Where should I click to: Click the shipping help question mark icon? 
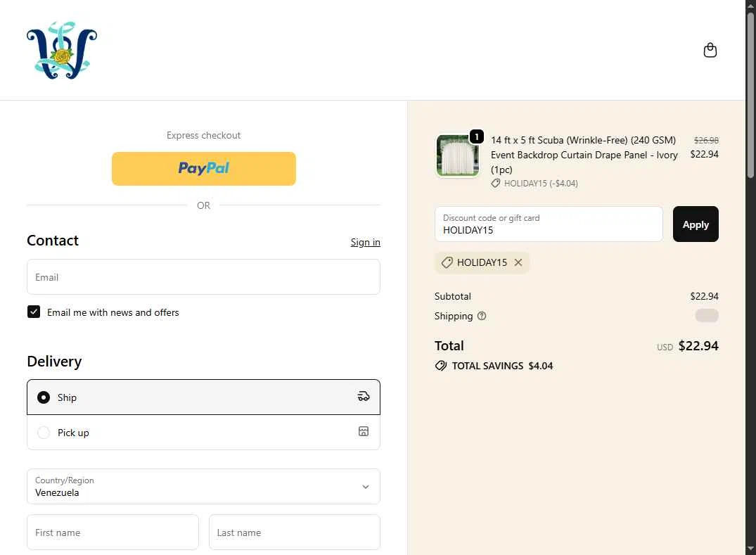tap(481, 316)
